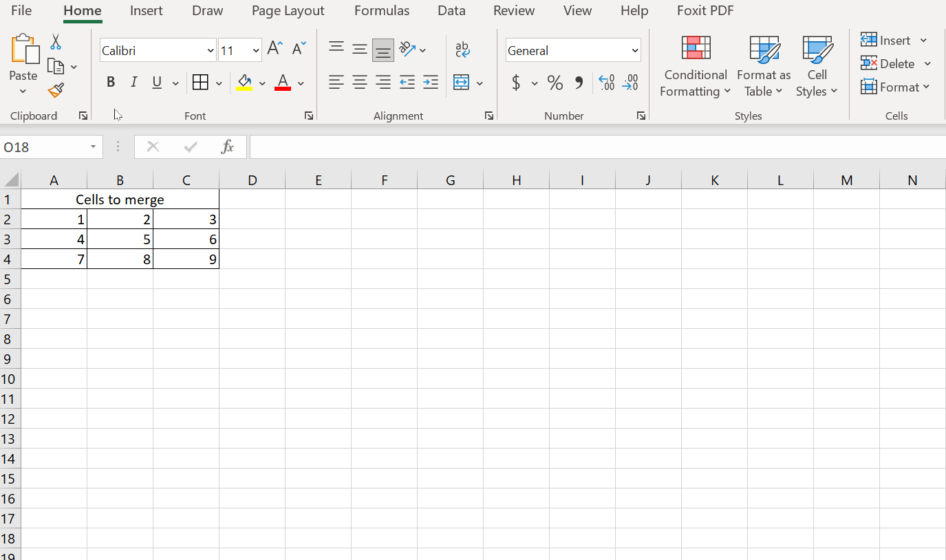Decrease font size with smaller A

tap(299, 48)
